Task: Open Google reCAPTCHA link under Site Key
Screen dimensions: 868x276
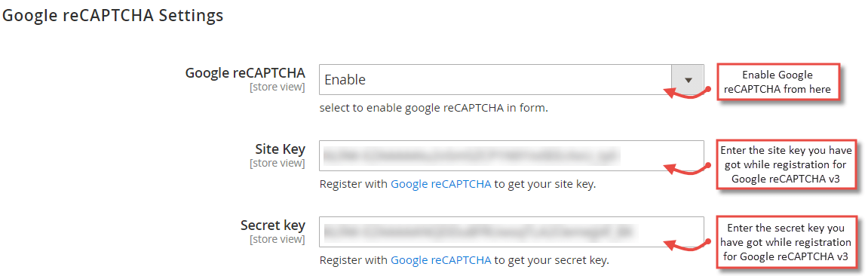Action: (440, 185)
